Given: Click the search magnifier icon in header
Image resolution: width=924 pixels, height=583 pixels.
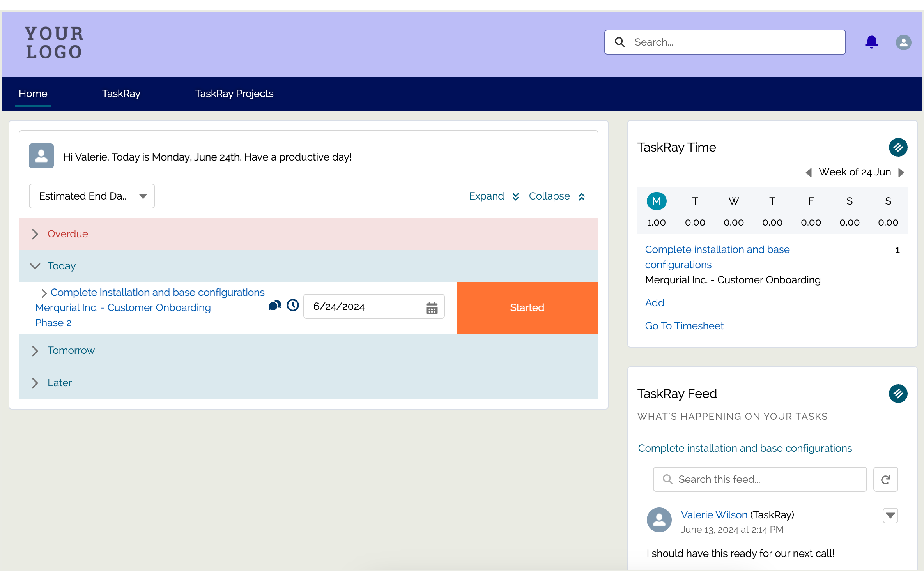Looking at the screenshot, I should [x=620, y=42].
